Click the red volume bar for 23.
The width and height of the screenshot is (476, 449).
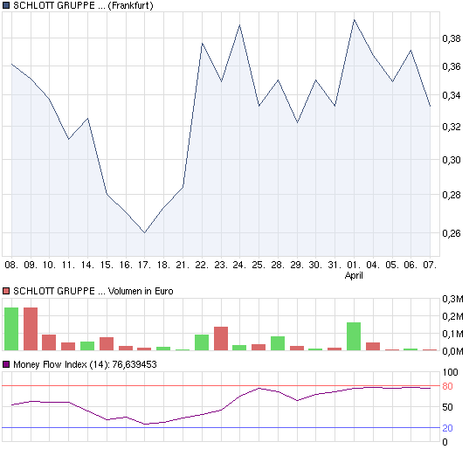tap(221, 339)
